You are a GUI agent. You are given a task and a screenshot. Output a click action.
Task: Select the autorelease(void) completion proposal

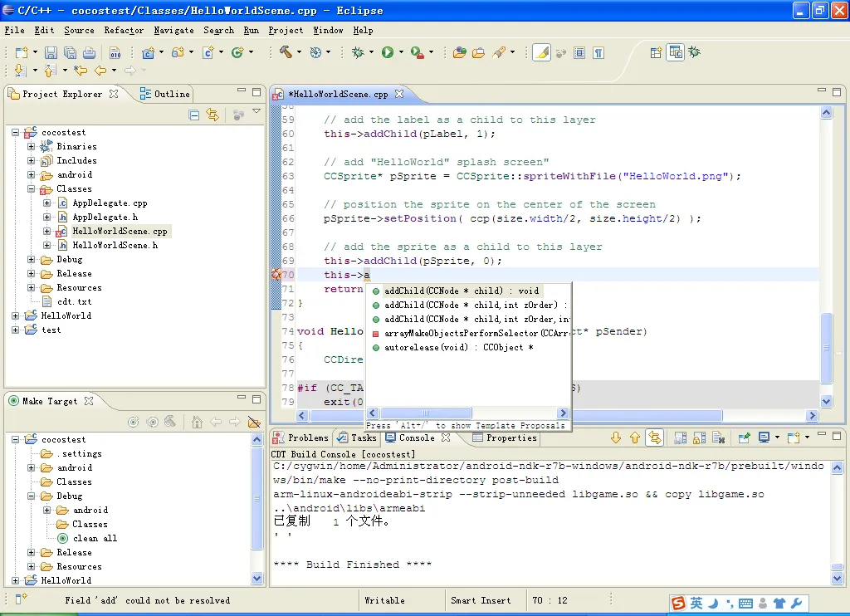[x=469, y=347]
